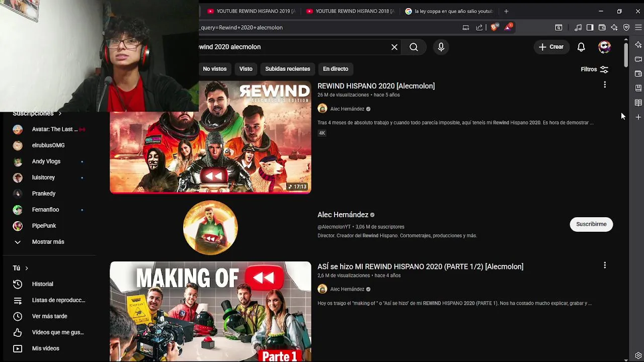The width and height of the screenshot is (644, 362).
Task: Open the music note playlist icon
Action: [578, 28]
